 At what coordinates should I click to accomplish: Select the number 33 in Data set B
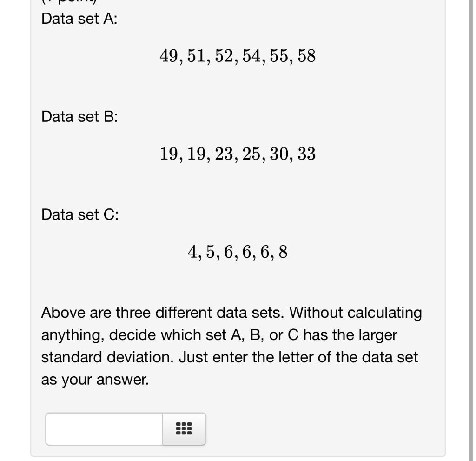point(306,153)
